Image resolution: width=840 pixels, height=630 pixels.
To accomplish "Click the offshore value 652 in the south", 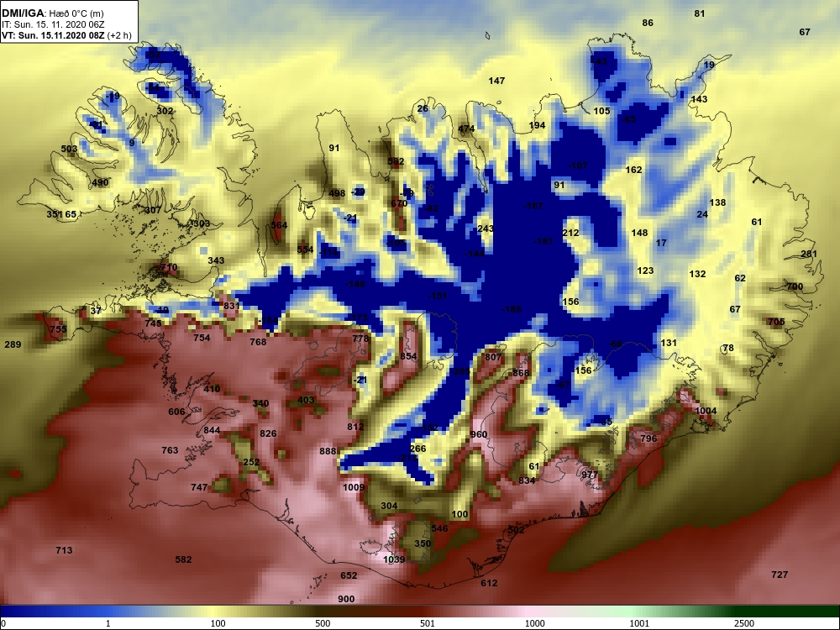I will (x=349, y=575).
